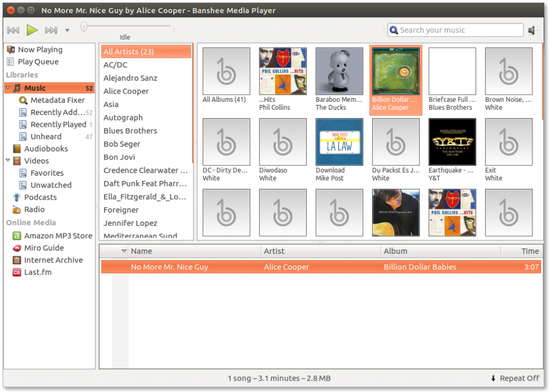Filter by artist Bon Jovi
Image resolution: width=549 pixels, height=392 pixels.
119,157
